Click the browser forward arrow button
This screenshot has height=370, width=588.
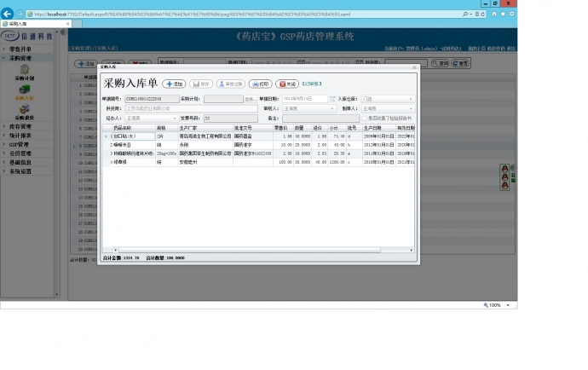(x=20, y=14)
